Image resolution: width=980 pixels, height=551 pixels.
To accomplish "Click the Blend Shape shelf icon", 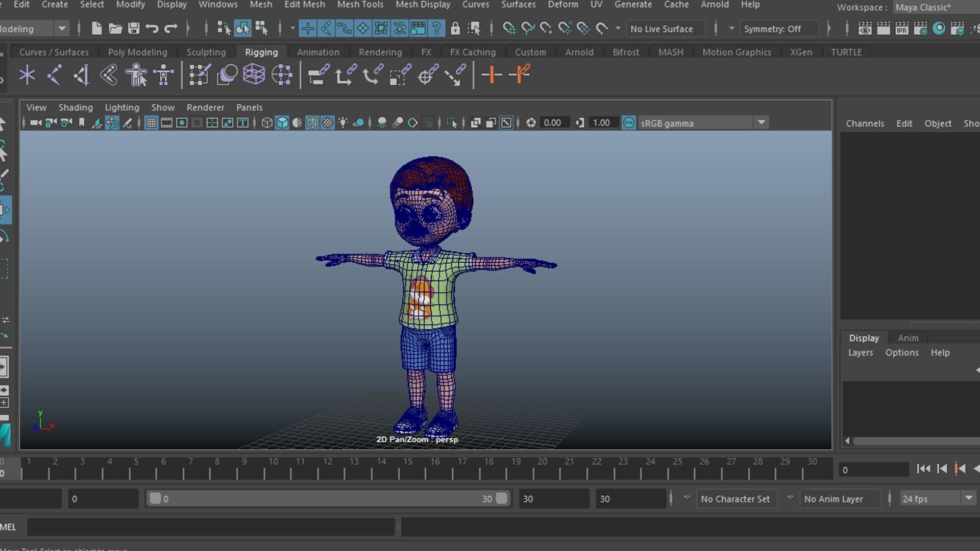I will 227,75.
